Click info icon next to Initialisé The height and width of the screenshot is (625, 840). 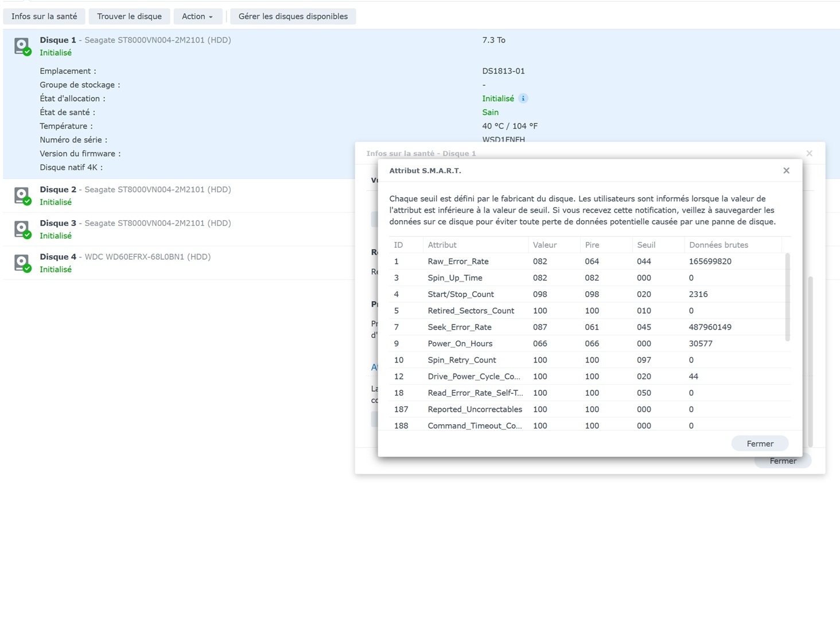coord(523,99)
